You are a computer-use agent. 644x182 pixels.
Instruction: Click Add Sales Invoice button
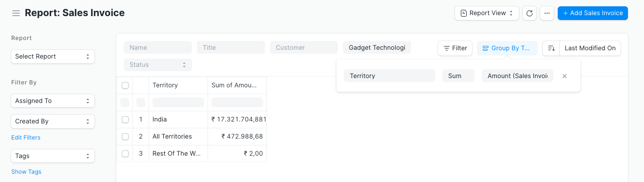click(593, 13)
